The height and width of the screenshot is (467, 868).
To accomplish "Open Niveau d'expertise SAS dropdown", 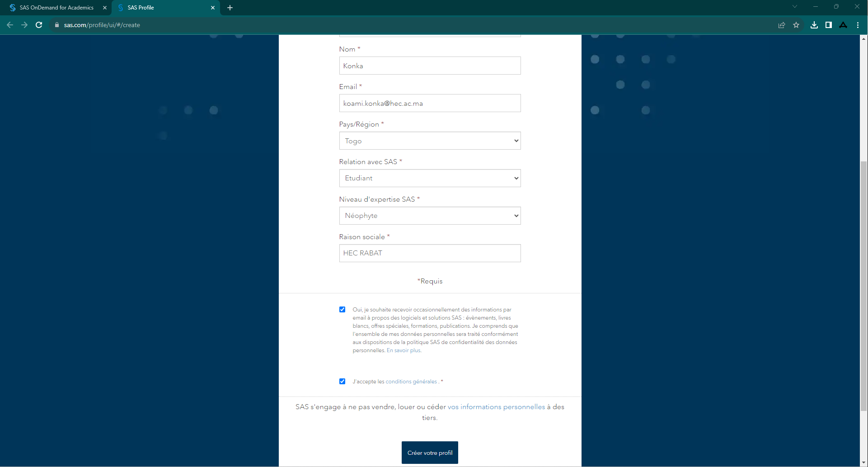I will (430, 216).
